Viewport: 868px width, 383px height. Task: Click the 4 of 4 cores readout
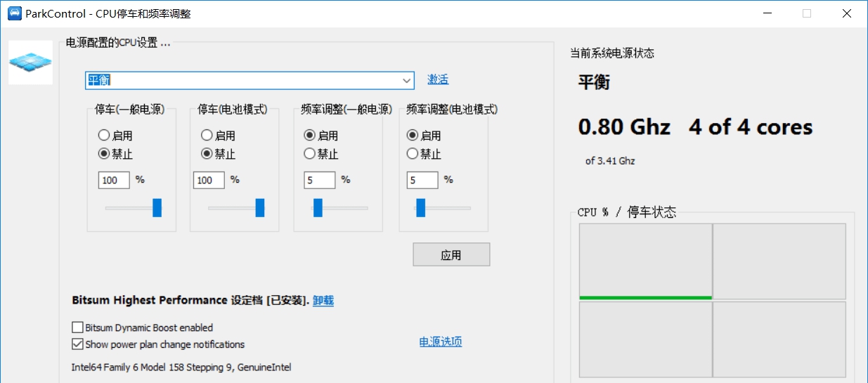(x=751, y=127)
